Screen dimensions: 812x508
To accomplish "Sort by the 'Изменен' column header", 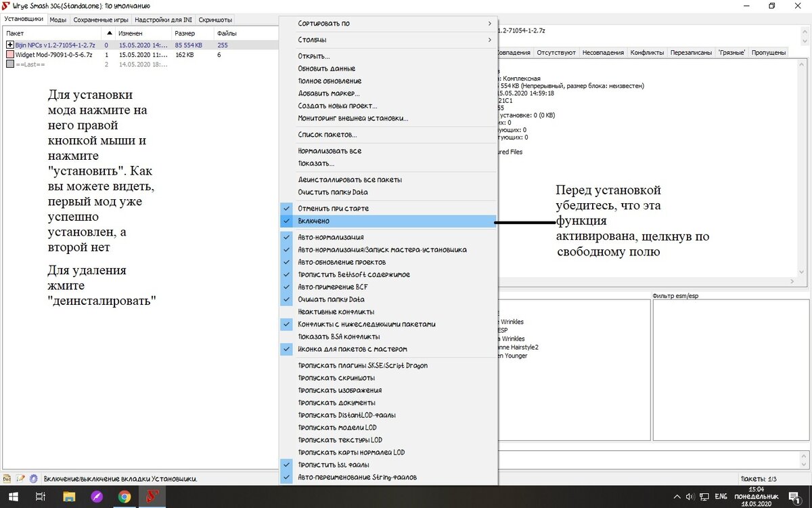I will click(x=143, y=33).
